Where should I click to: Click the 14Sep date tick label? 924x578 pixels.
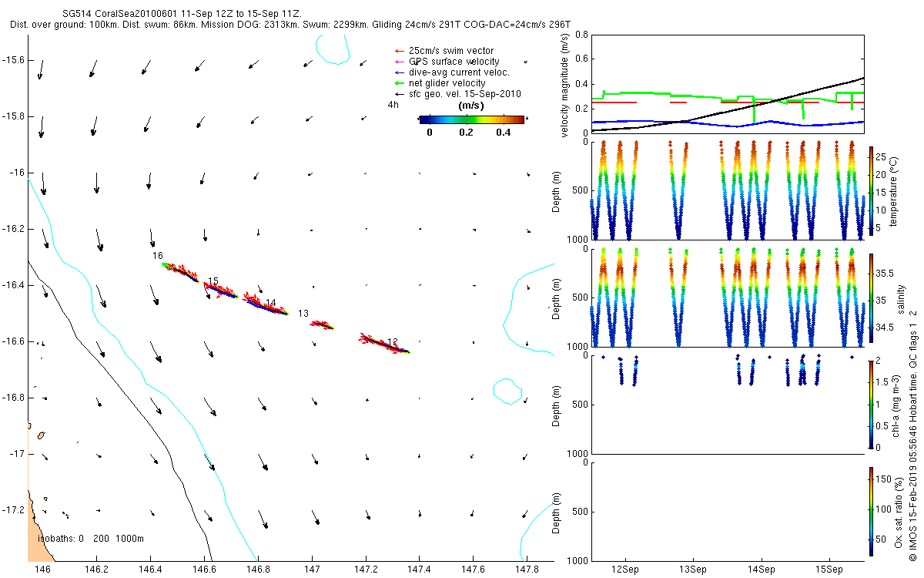(x=762, y=570)
